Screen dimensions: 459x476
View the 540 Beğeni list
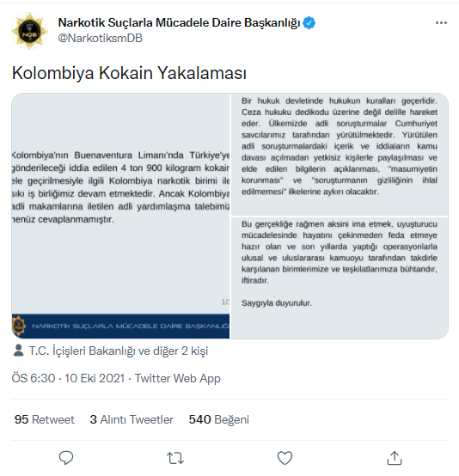tap(218, 419)
